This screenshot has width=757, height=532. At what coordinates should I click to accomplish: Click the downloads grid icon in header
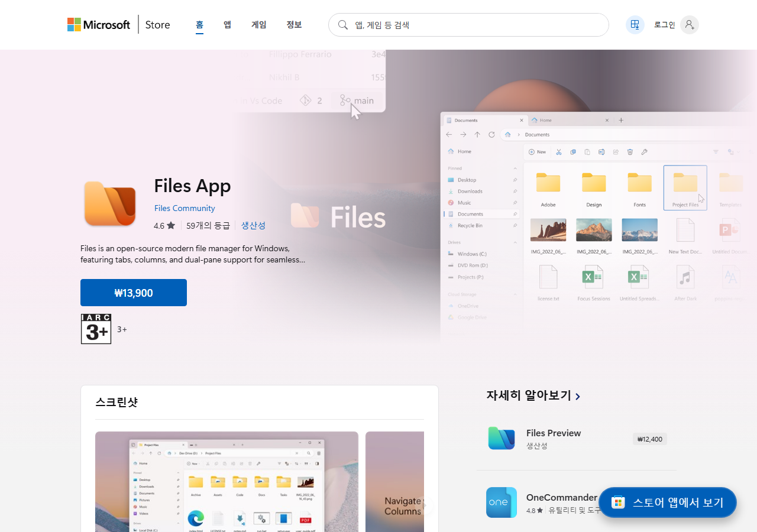635,25
